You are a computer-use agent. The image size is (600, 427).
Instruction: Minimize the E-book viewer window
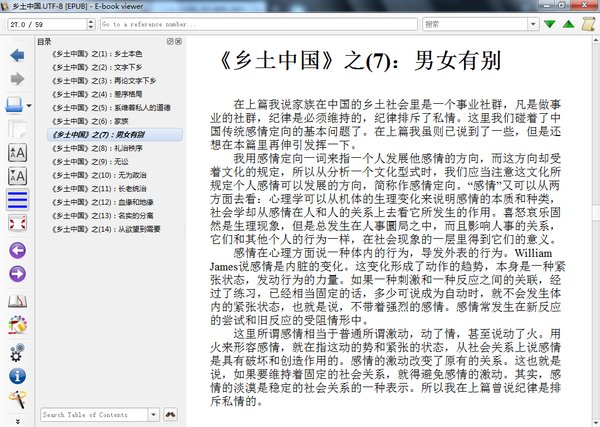[x=548, y=5]
